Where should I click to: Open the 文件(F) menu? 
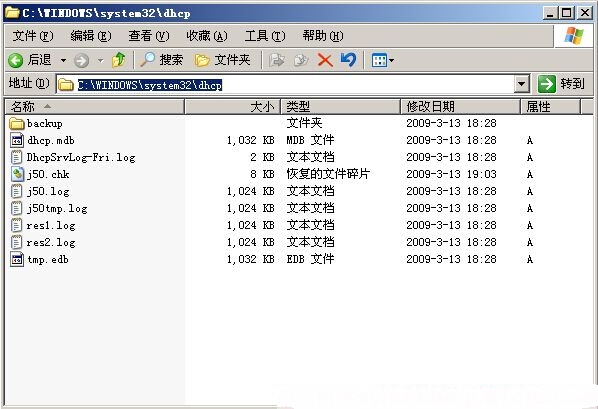point(33,36)
